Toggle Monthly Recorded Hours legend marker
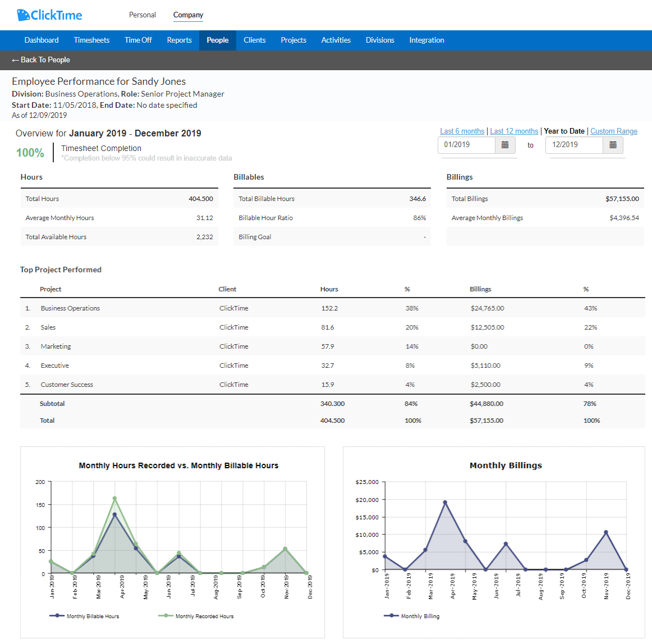This screenshot has width=652, height=644. pos(166,616)
